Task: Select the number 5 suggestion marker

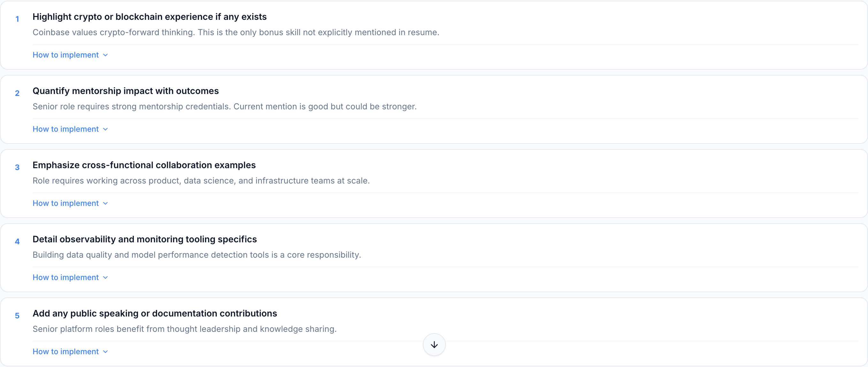Action: pyautogui.click(x=17, y=316)
